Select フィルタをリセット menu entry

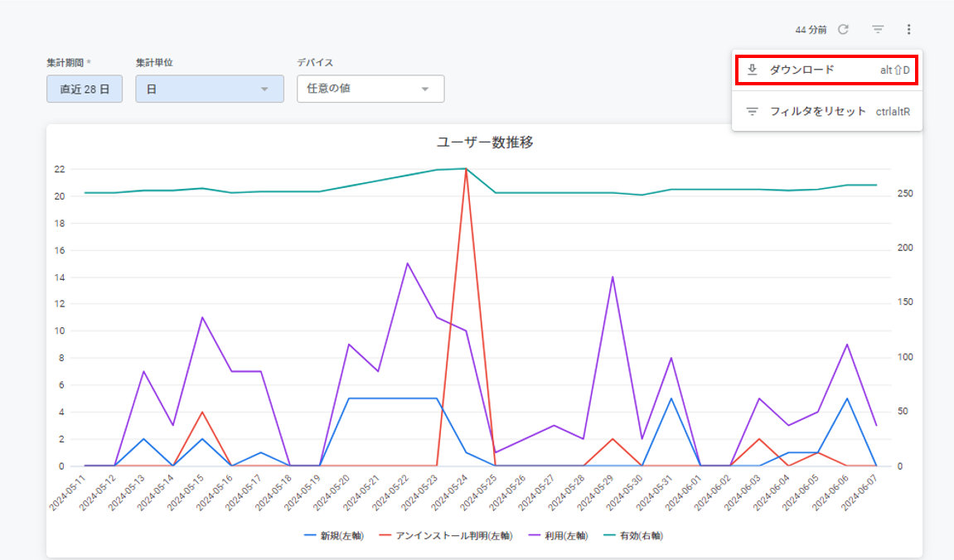[827, 111]
